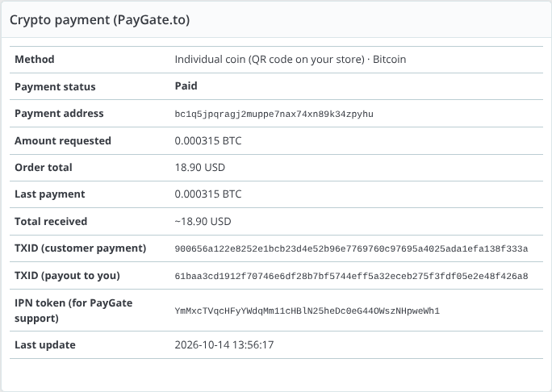Select the payout TXID starting 61baa3cd

point(351,276)
